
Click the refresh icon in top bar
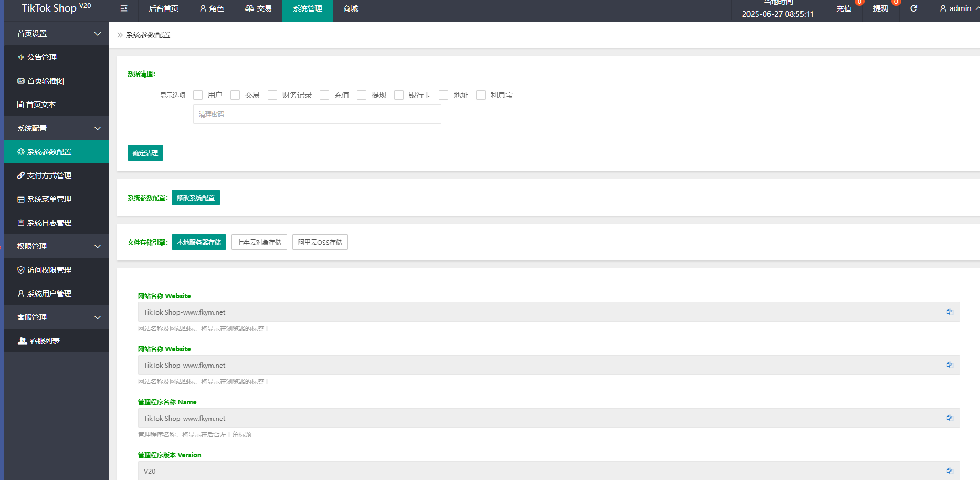913,8
